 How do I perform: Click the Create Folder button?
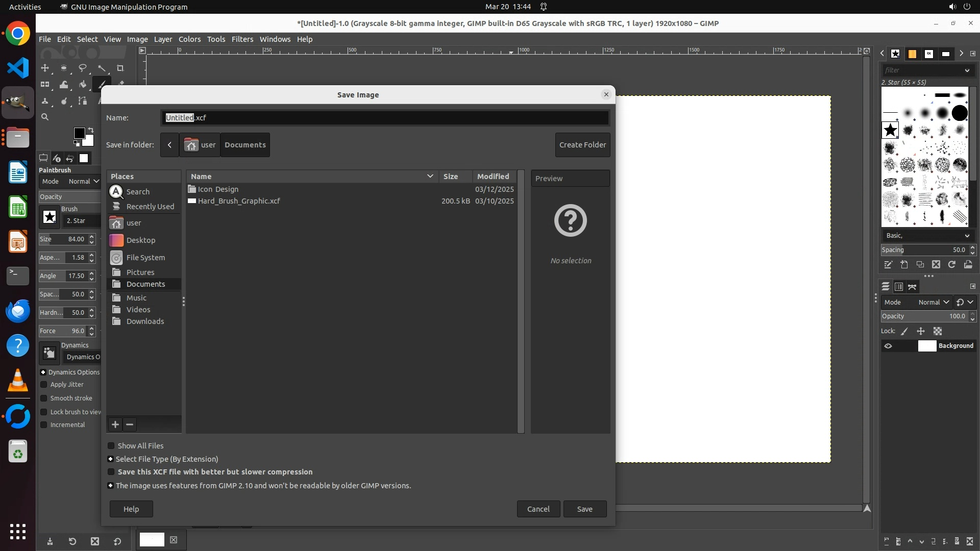tap(582, 145)
